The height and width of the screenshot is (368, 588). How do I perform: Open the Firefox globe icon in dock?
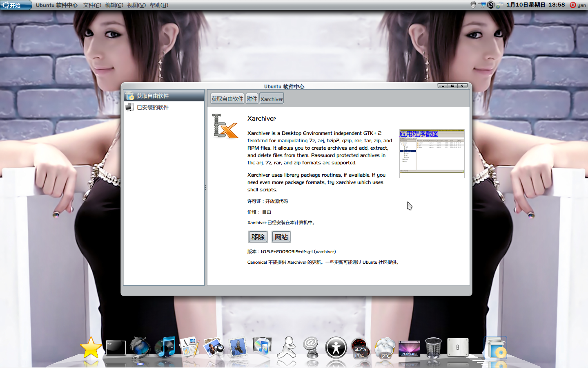pyautogui.click(x=140, y=348)
